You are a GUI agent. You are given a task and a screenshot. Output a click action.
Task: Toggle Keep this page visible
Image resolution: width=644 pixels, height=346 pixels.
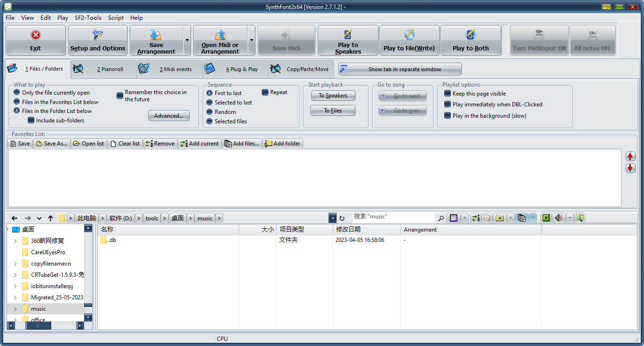475,93
